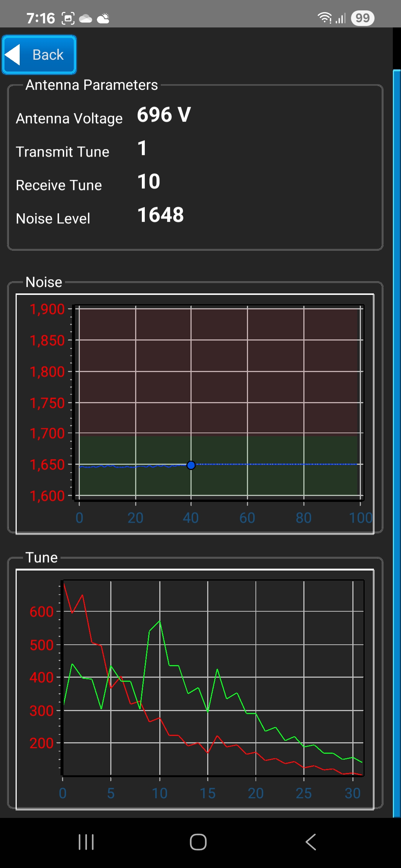Tap the green peak in Tune chart
Image resolution: width=401 pixels, height=868 pixels.
click(x=160, y=621)
